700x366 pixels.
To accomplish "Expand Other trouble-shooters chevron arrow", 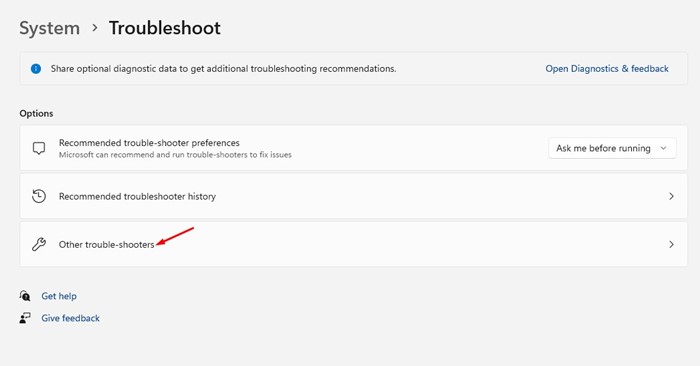I will click(x=671, y=245).
